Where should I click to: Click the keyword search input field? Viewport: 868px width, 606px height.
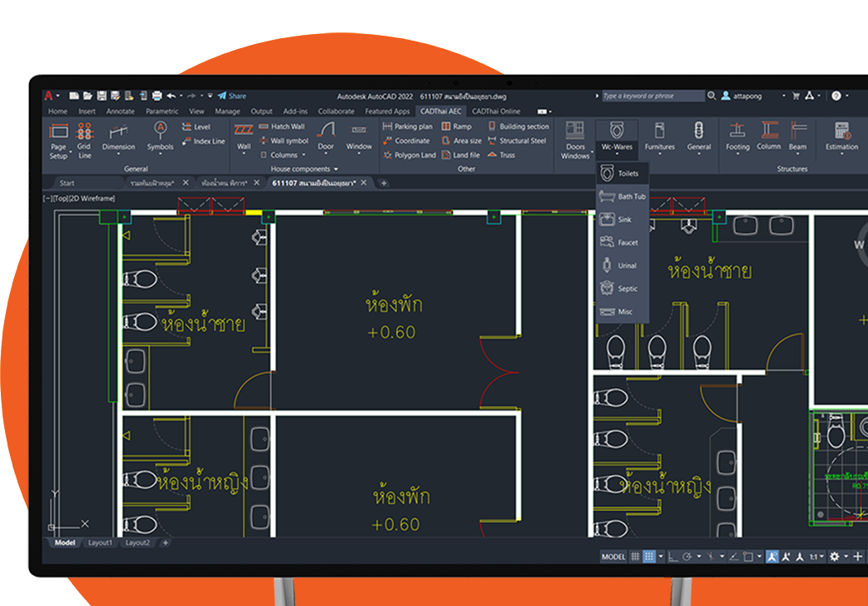[653, 95]
